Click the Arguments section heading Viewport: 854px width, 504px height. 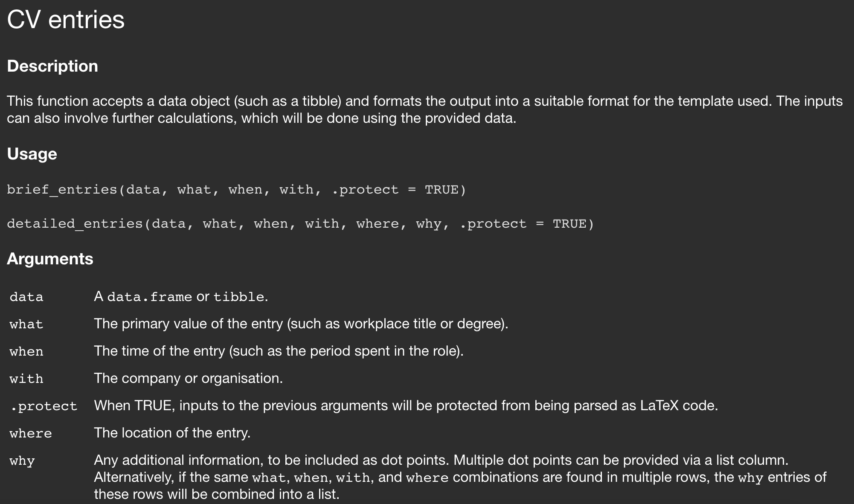50,259
